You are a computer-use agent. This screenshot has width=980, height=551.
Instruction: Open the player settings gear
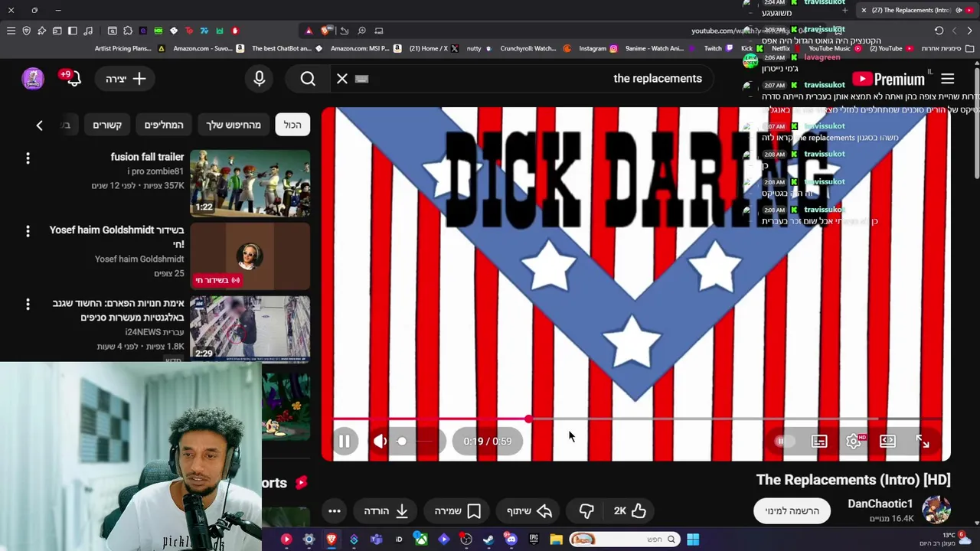853,442
